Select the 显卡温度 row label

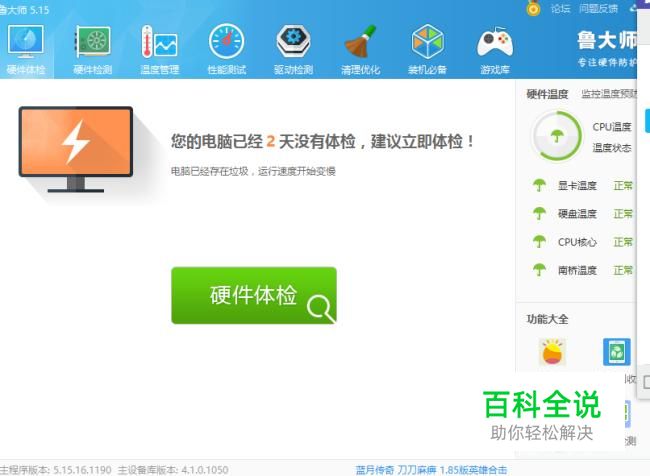coord(577,186)
